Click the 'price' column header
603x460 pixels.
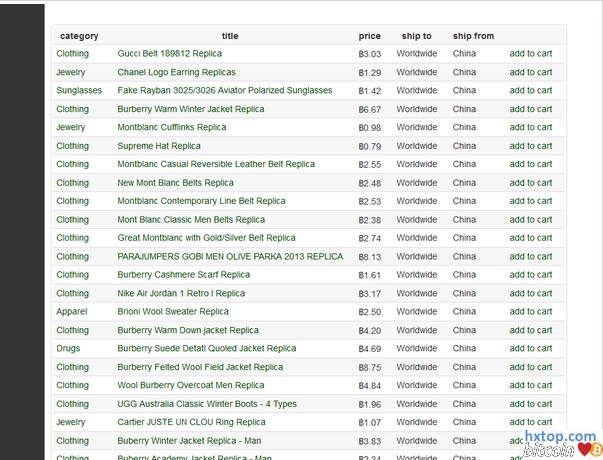(370, 36)
